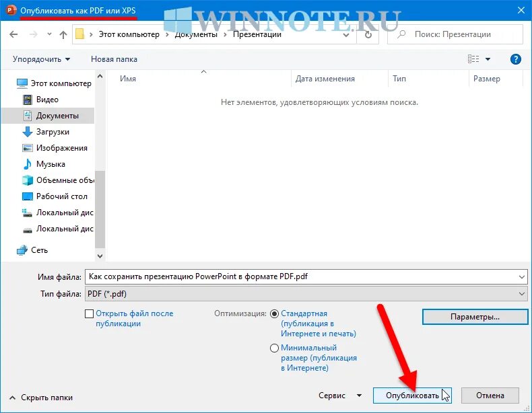Go up one folder level
Viewport: 532px width, 413px height.
[x=63, y=34]
